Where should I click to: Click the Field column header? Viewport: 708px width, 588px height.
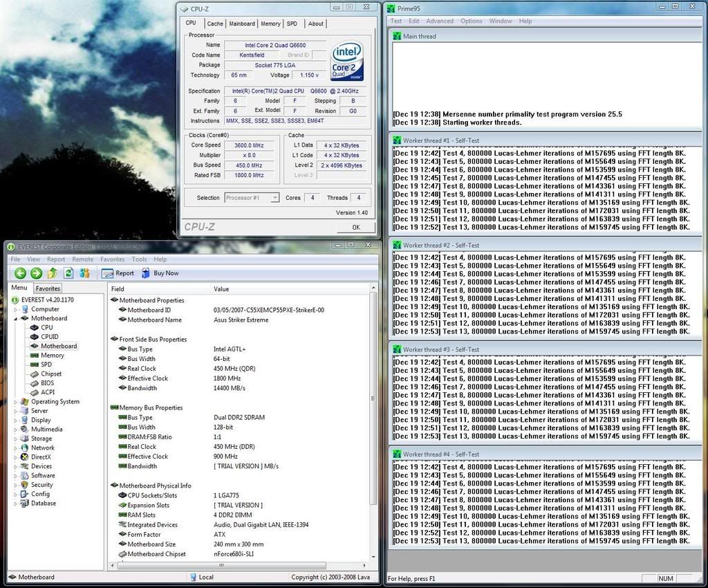click(x=160, y=289)
